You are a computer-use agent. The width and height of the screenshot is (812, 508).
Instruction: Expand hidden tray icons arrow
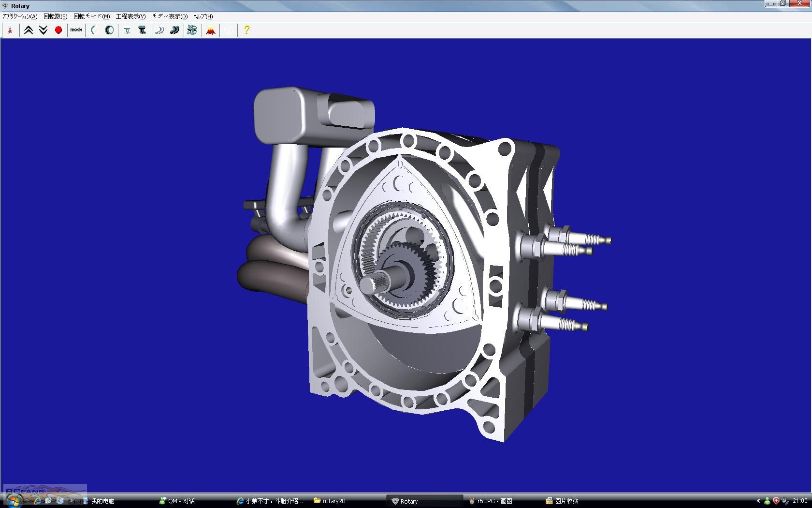[758, 501]
